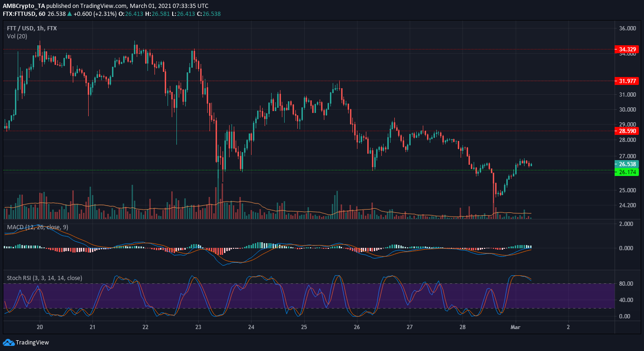Image resolution: width=644 pixels, height=351 pixels.
Task: Click the date label 23 on time axis
Action: coord(198,327)
